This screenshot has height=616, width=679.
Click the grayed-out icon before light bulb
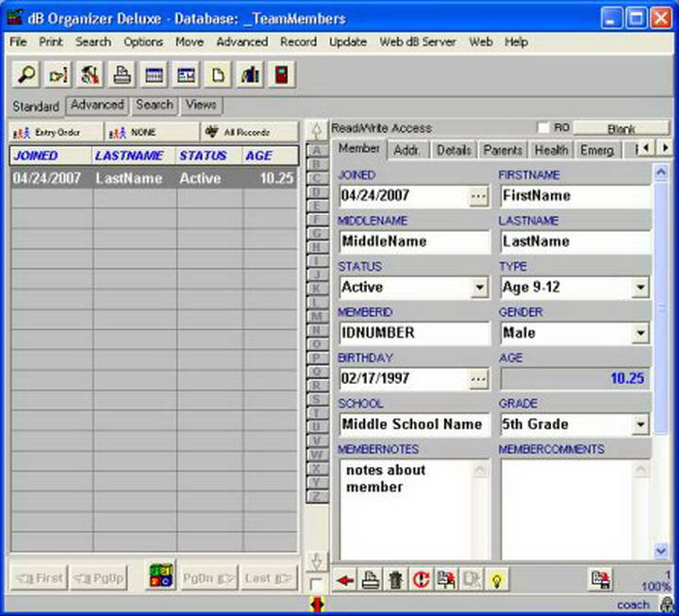472,579
